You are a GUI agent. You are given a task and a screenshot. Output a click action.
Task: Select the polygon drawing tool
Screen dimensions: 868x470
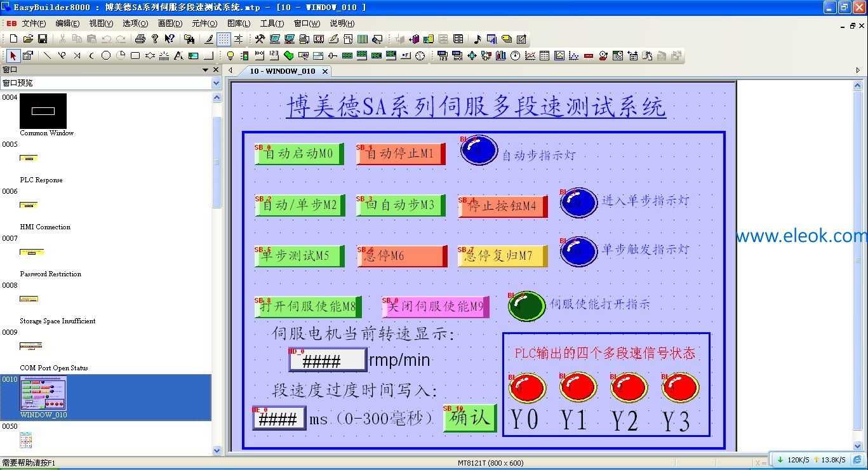(x=150, y=56)
